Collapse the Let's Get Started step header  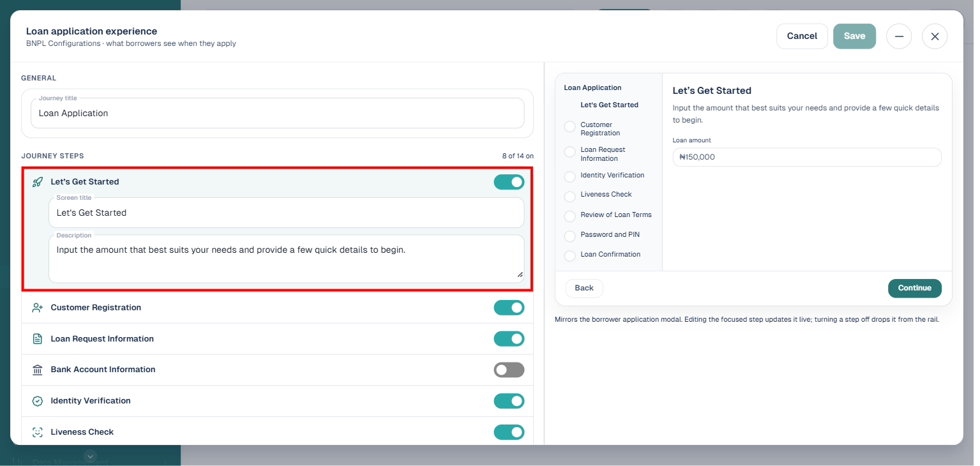coord(277,182)
